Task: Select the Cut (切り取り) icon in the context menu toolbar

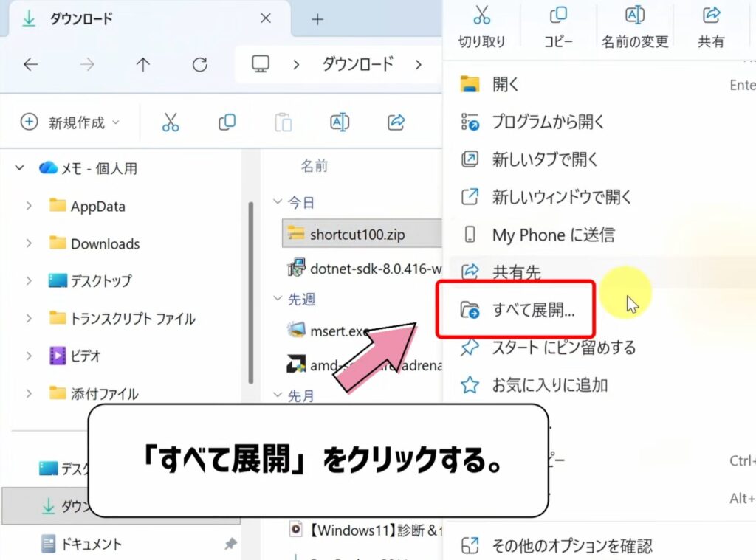Action: pyautogui.click(x=483, y=22)
